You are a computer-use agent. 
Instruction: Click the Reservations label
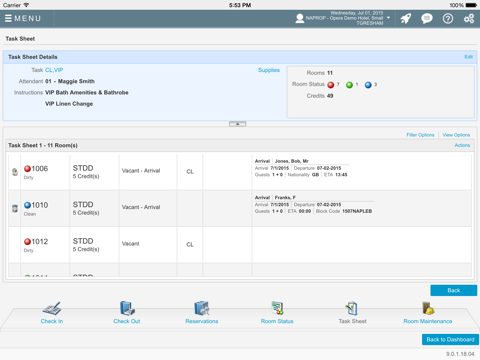click(202, 321)
